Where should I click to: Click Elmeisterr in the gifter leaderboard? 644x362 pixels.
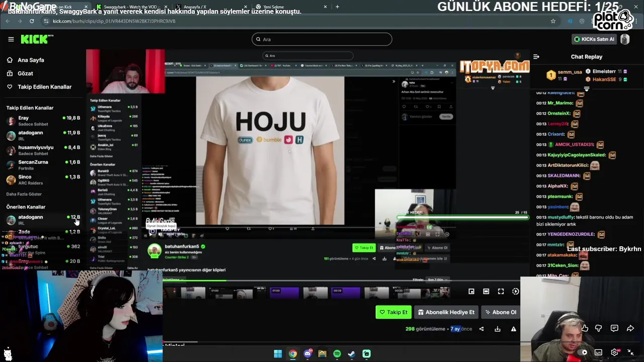click(604, 71)
